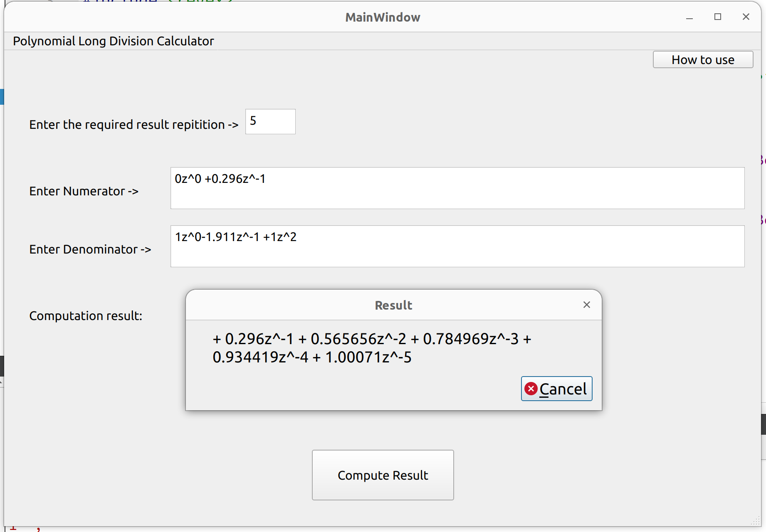Click the result text '+ 0.296z^-1 + 0.565656z^-2'
This screenshot has height=532, width=766.
click(x=309, y=339)
